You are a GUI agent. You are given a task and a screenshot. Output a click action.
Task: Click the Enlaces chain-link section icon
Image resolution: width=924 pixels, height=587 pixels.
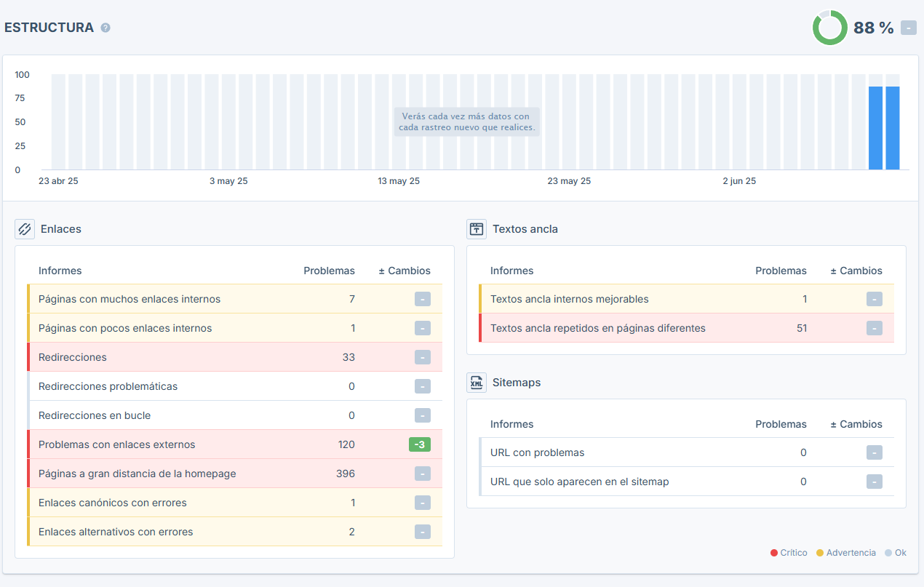tap(25, 229)
